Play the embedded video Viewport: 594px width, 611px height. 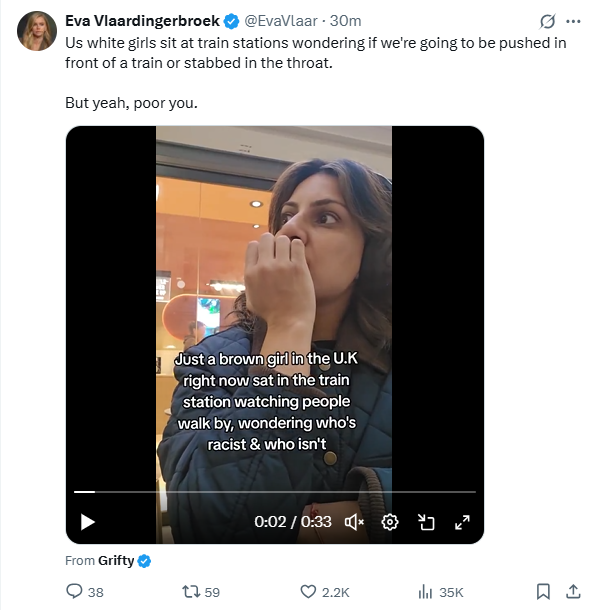(88, 522)
